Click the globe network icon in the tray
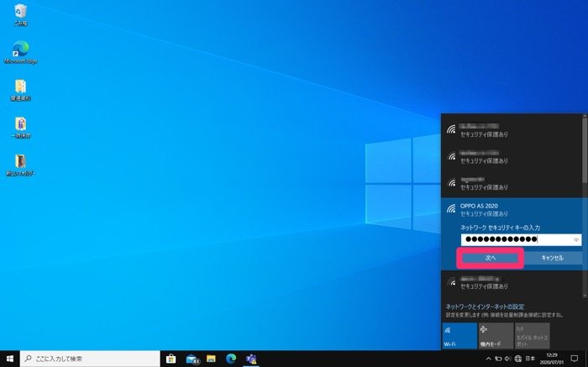The image size is (588, 367). click(x=518, y=359)
